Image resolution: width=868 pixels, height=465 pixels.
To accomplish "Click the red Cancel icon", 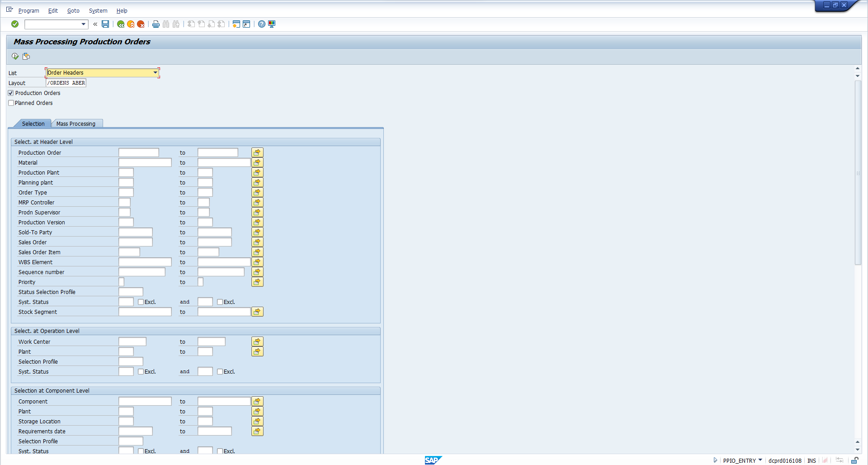I will [x=141, y=24].
